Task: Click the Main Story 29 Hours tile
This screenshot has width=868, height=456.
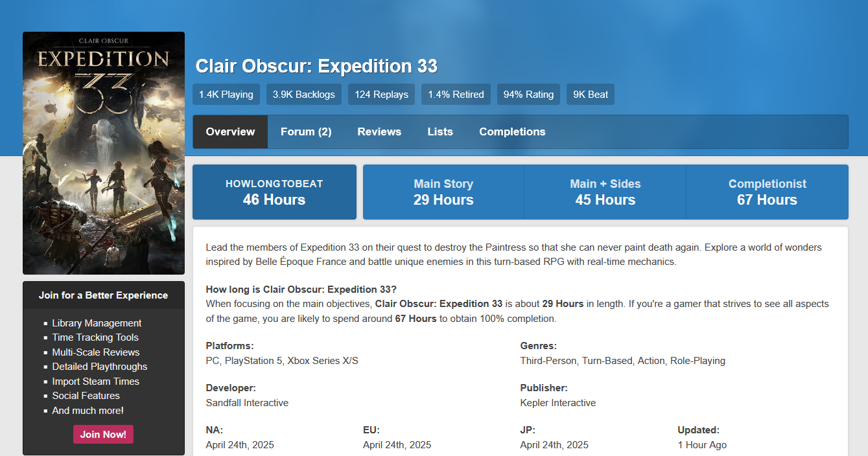Action: [443, 192]
